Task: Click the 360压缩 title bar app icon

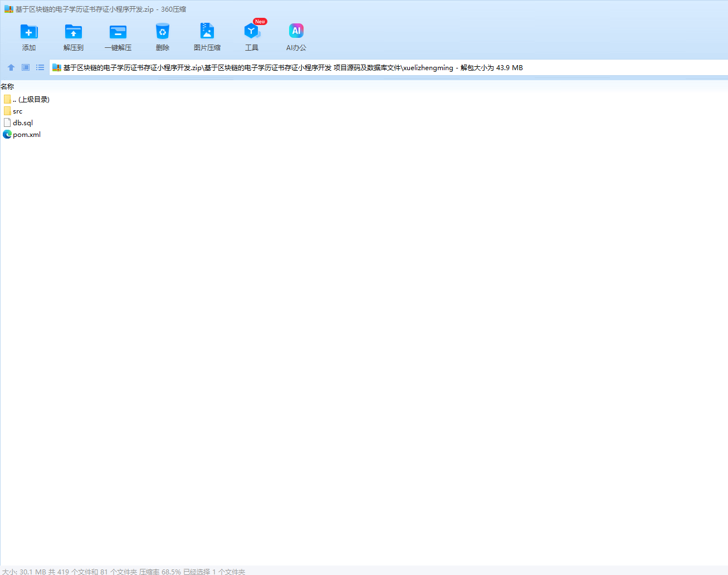Action: pyautogui.click(x=8, y=9)
